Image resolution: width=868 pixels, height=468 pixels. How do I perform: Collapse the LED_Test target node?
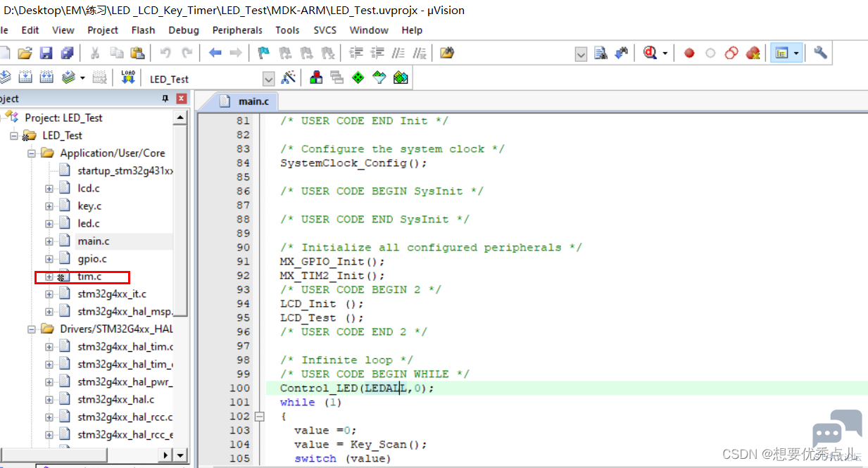[x=14, y=135]
